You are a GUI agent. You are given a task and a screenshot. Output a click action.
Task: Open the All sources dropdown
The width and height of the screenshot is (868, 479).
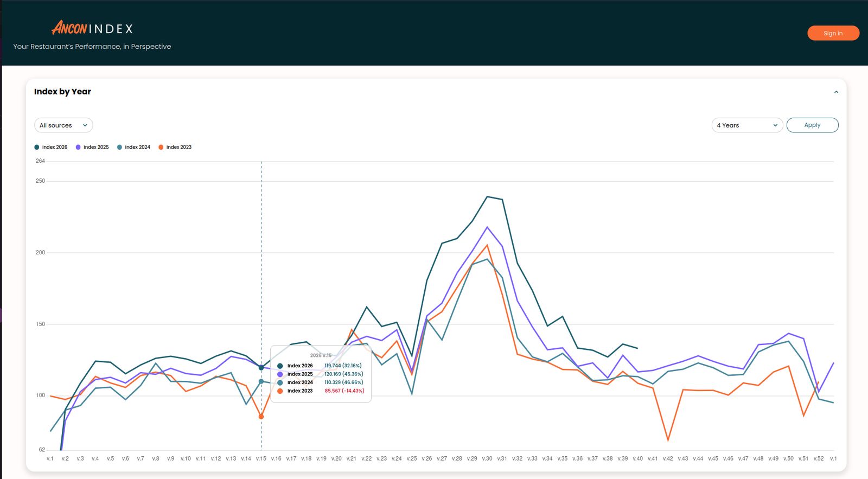pyautogui.click(x=63, y=125)
